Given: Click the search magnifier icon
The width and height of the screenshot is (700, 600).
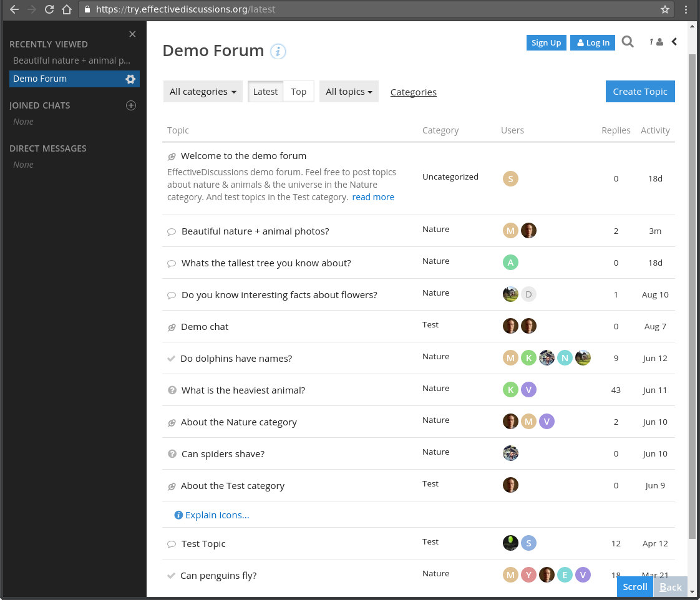Looking at the screenshot, I should (627, 42).
